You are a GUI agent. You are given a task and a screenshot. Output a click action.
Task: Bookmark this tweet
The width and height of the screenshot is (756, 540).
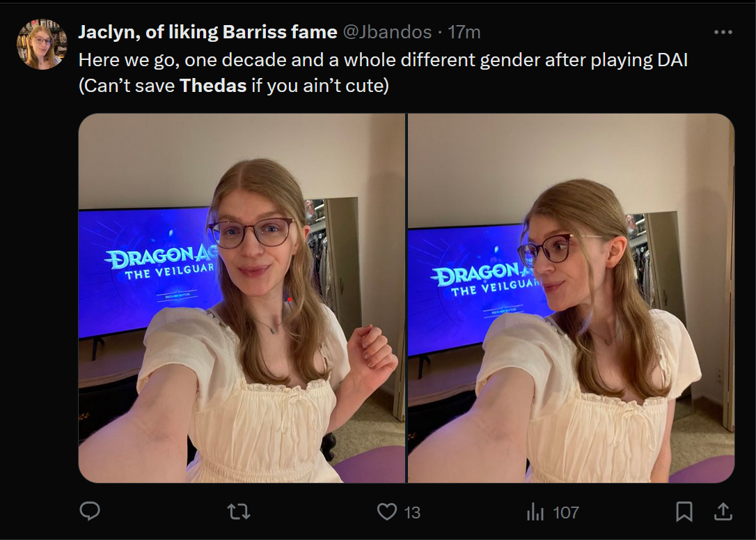click(x=684, y=511)
